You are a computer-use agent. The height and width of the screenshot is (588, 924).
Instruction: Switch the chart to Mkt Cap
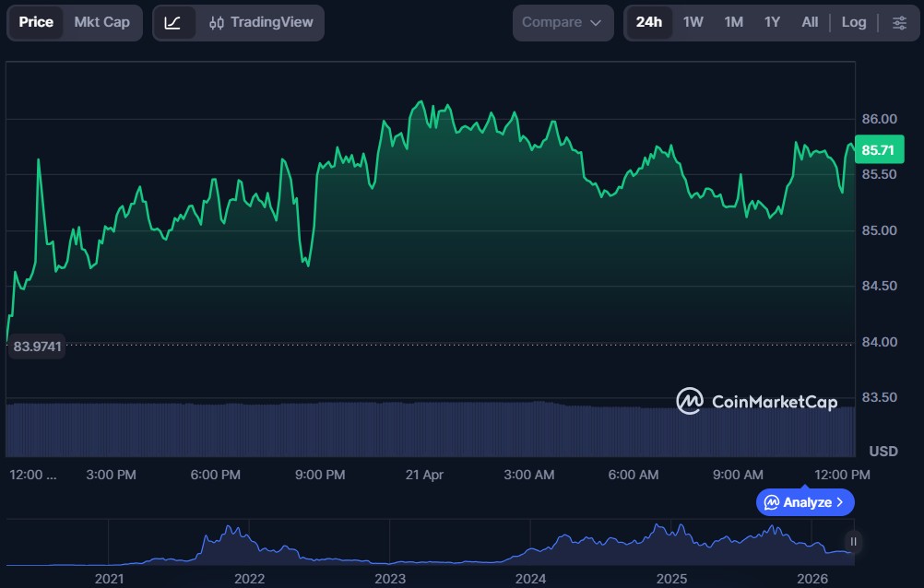(102, 22)
